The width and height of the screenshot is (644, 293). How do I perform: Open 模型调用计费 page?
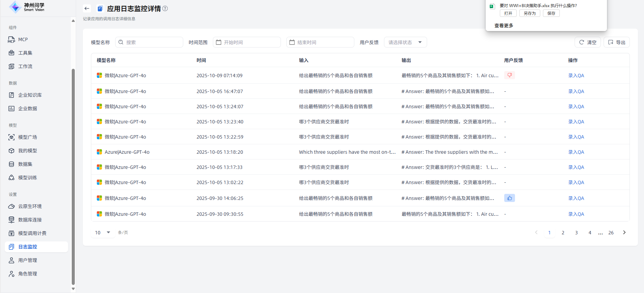(32, 233)
